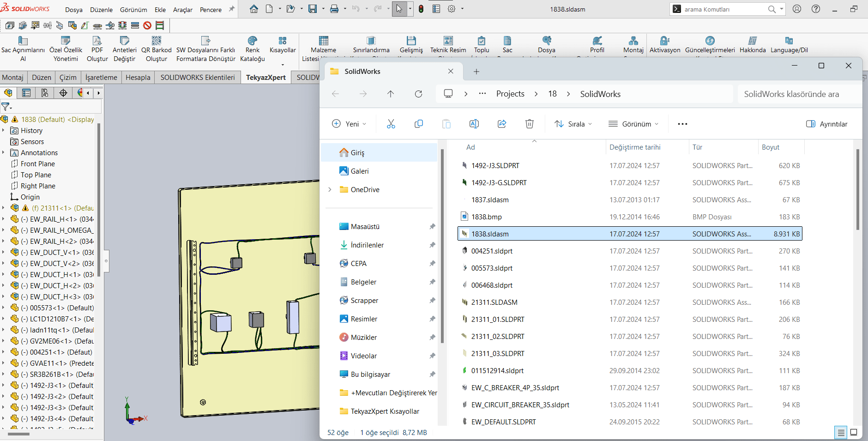Click SolidWorks klasöründe ara search field
868x441 pixels.
(800, 94)
